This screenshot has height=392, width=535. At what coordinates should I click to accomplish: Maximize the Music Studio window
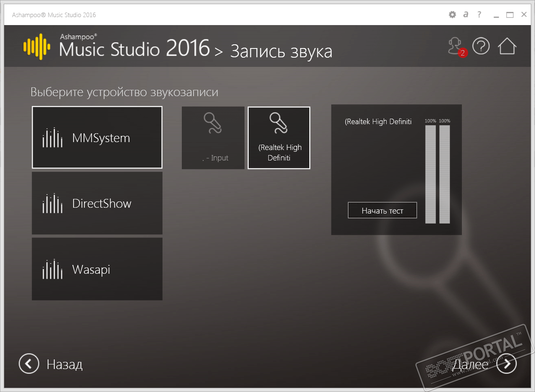pos(510,15)
